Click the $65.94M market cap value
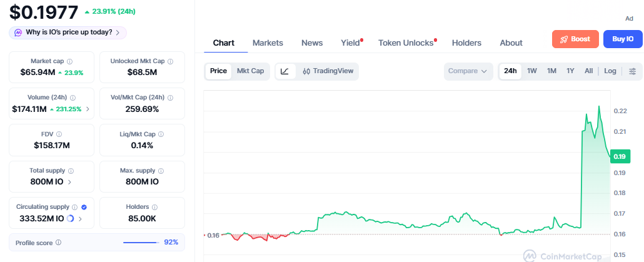Image resolution: width=644 pixels, height=262 pixels. point(38,73)
